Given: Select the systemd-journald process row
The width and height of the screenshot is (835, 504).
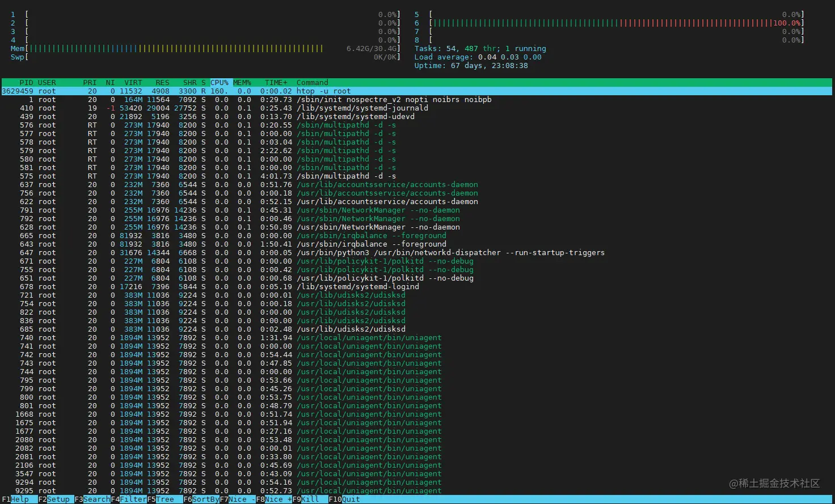Looking at the screenshot, I should pos(417,108).
